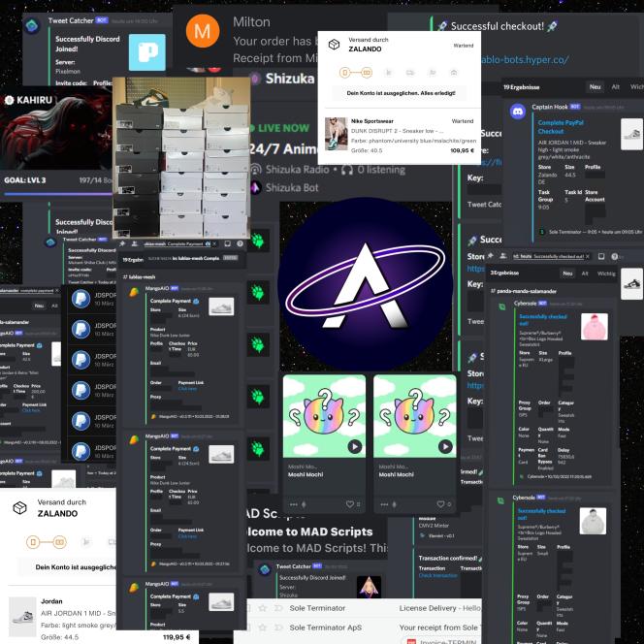Image resolution: width=644 pixels, height=644 pixels.
Task: Open the pink hoodie product thumbnail
Action: tap(595, 327)
